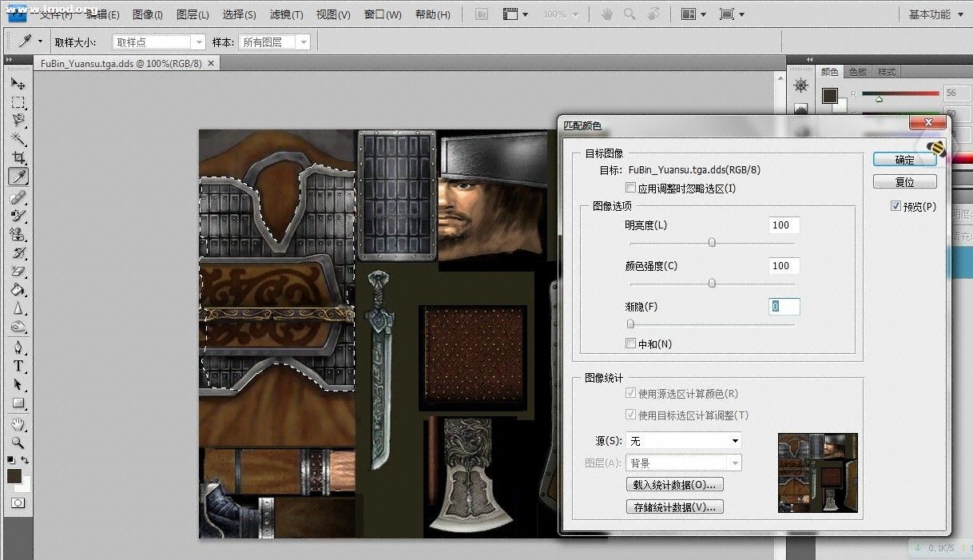
Task: Click the 明亮度 luminance slider handle
Action: click(x=712, y=243)
